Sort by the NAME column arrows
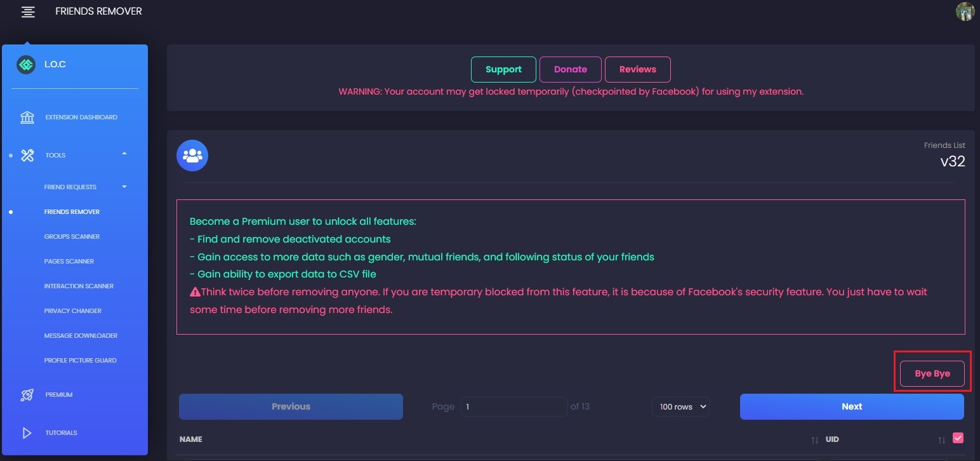The width and height of the screenshot is (980, 461). pos(814,439)
